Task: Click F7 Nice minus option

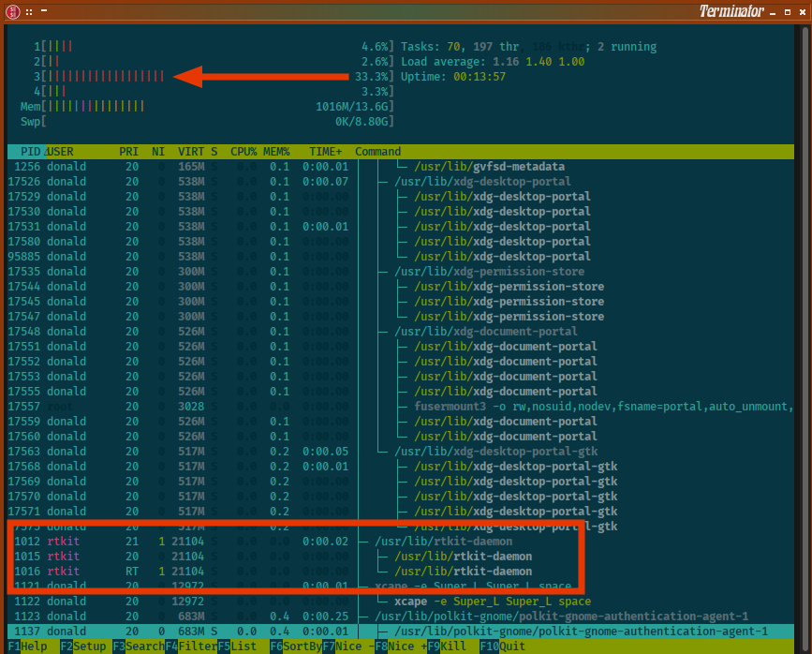Action: tap(348, 647)
